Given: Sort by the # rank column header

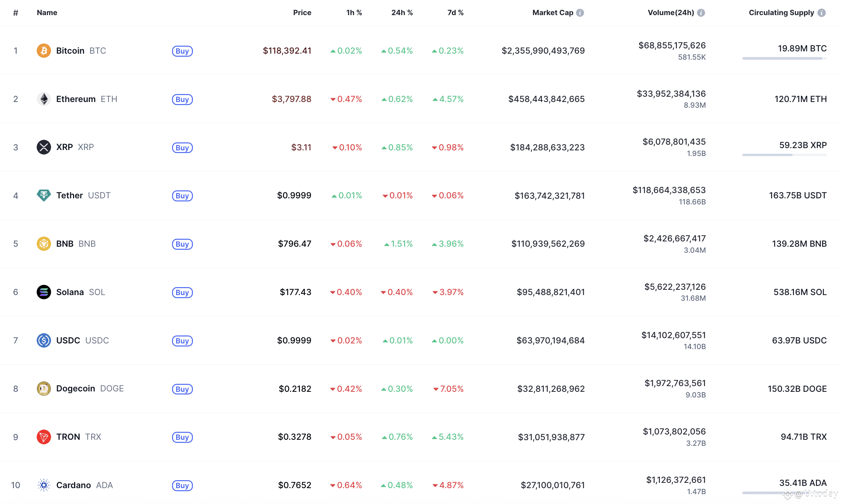Looking at the screenshot, I should (x=16, y=13).
